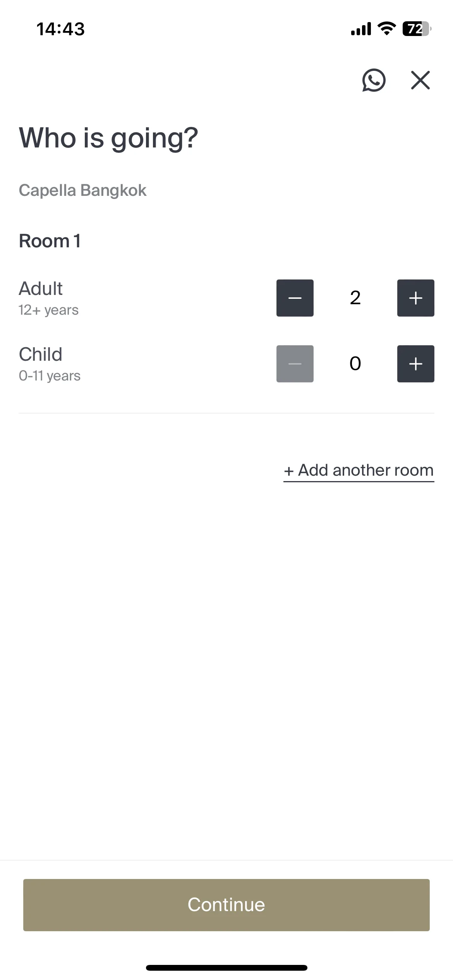Select the Adult count value 2
Screen dimensions: 453x980
coord(355,298)
